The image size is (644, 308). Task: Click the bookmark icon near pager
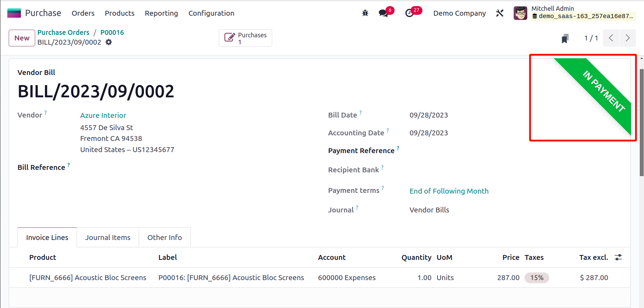point(565,38)
